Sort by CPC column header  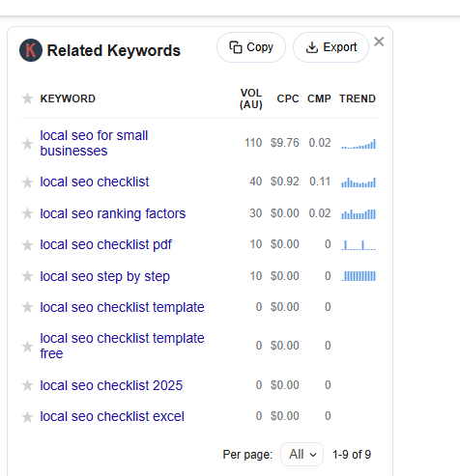pos(288,98)
